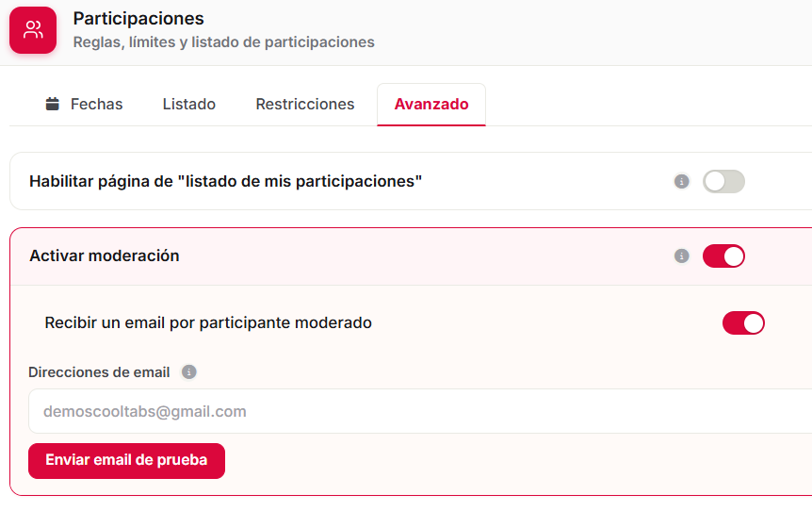The image size is (812, 511).
Task: Click the Direcciones de email field label
Action: [x=99, y=372]
